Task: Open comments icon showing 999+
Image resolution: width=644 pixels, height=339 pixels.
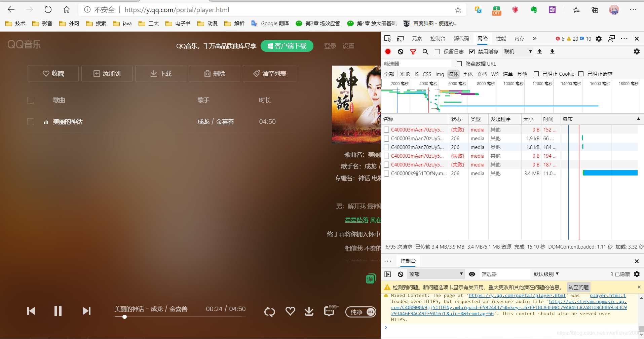Action: pos(331,310)
